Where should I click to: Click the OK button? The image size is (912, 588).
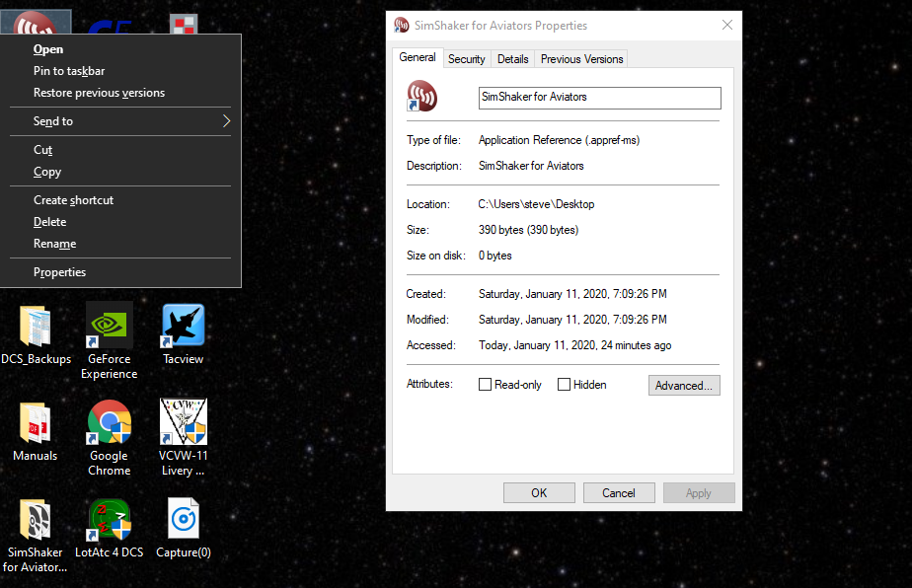pos(539,492)
